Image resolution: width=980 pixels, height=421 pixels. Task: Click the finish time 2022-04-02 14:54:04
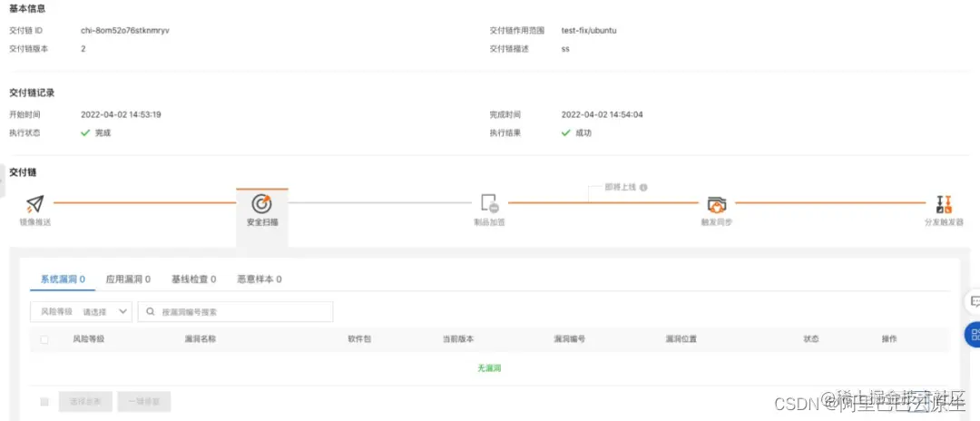click(x=603, y=114)
